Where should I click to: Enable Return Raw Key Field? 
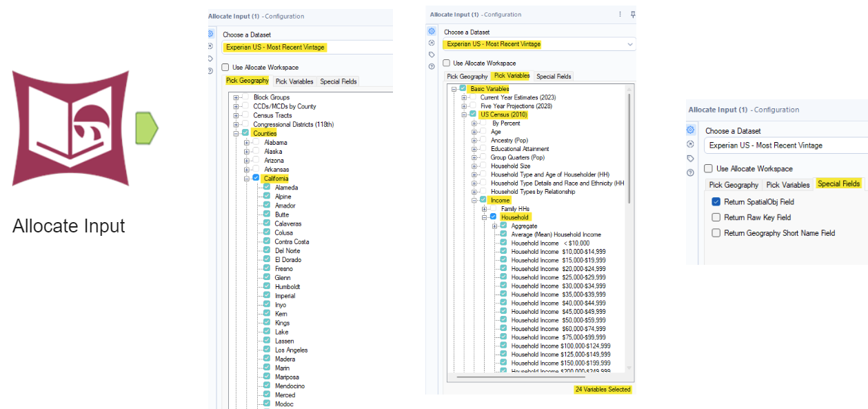click(716, 217)
